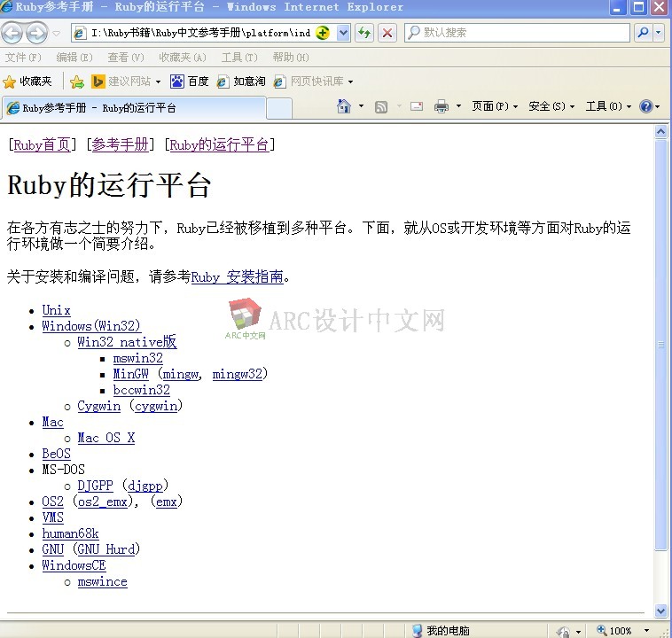Click the green compatibility icon in address bar
Viewport: 672px width, 638px height.
coord(323,33)
